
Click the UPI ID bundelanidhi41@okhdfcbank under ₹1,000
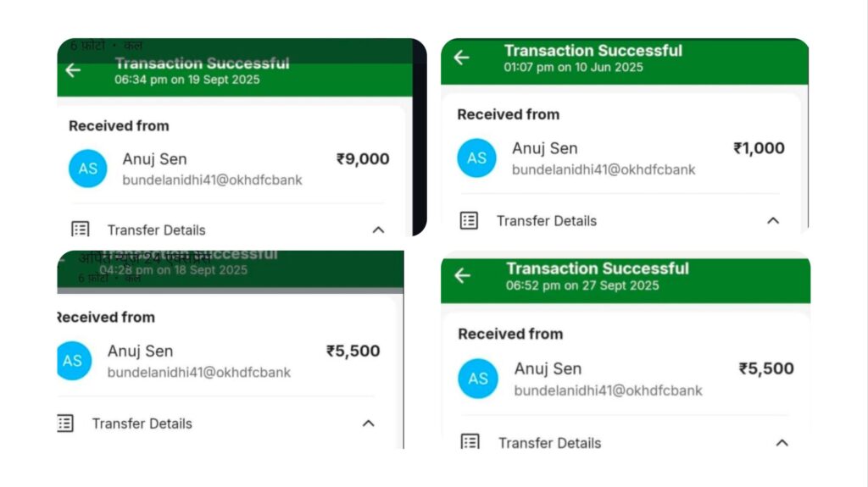tap(604, 169)
